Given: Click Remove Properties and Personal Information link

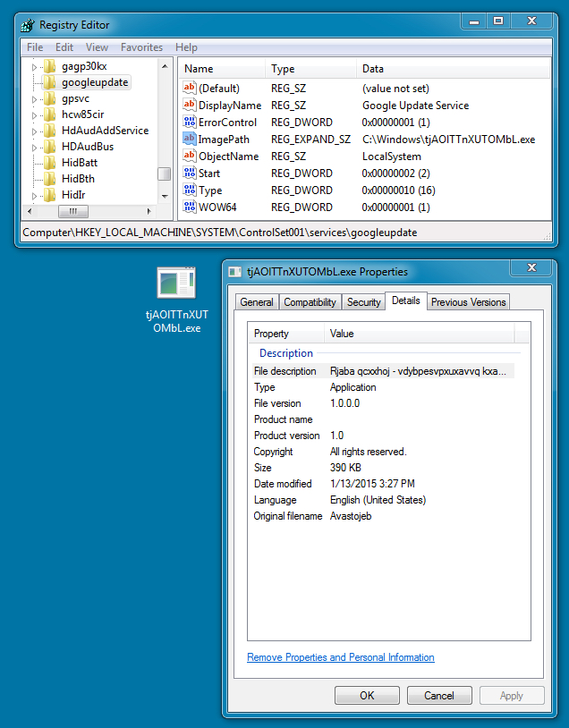Looking at the screenshot, I should pyautogui.click(x=340, y=657).
